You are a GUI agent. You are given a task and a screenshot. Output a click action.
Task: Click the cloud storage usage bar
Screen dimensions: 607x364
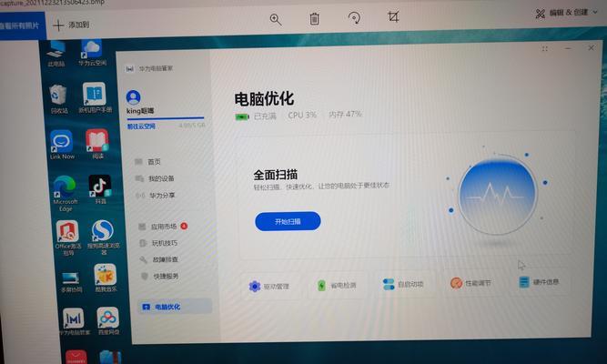pyautogui.click(x=166, y=117)
